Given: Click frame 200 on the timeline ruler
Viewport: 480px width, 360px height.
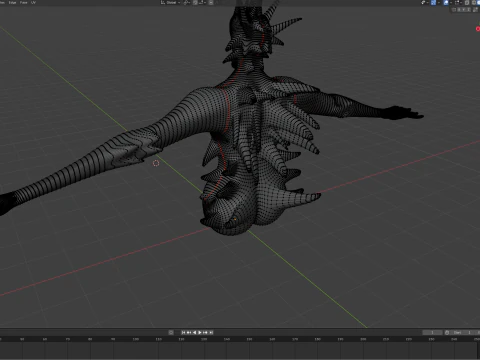Looking at the screenshot, I should [363, 339].
